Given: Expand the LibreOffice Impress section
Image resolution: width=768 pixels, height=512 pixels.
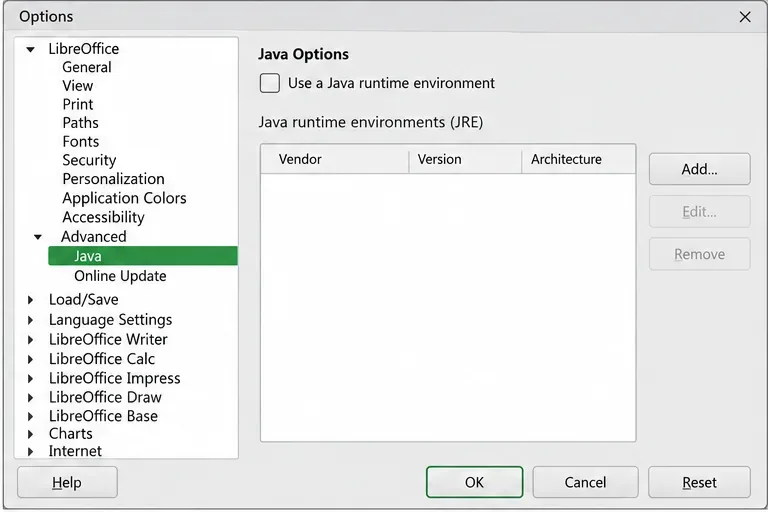Looking at the screenshot, I should (x=30, y=378).
